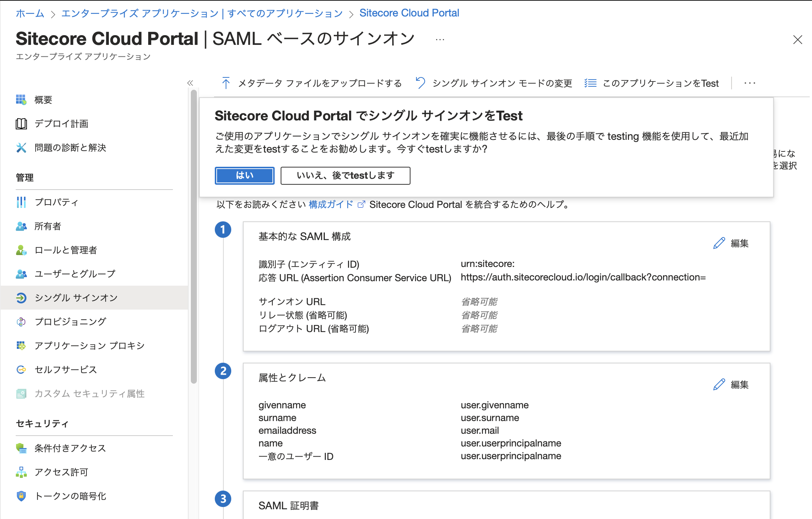Click the ロールと管理者 icon
Viewport: 812px width, 519px height.
[x=21, y=250]
